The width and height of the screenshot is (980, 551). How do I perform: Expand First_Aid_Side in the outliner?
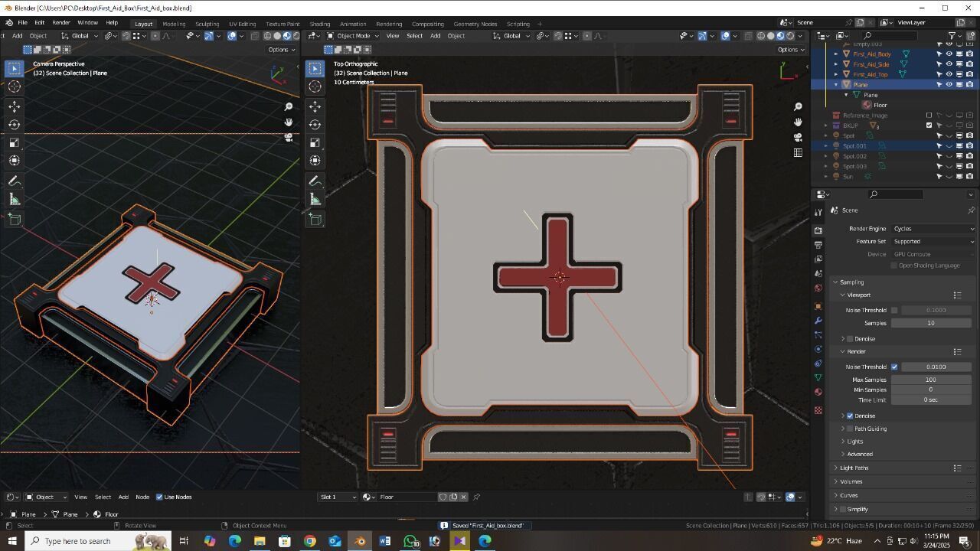pyautogui.click(x=836, y=64)
